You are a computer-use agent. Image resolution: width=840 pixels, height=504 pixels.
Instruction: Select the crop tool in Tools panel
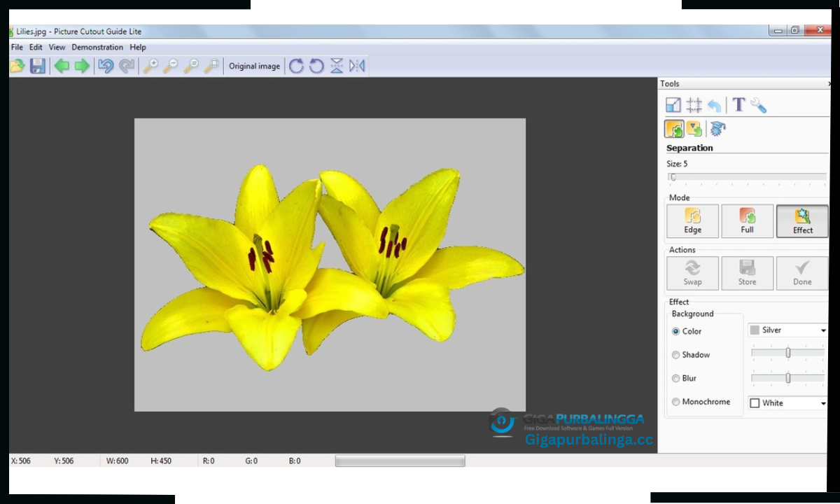(x=694, y=105)
